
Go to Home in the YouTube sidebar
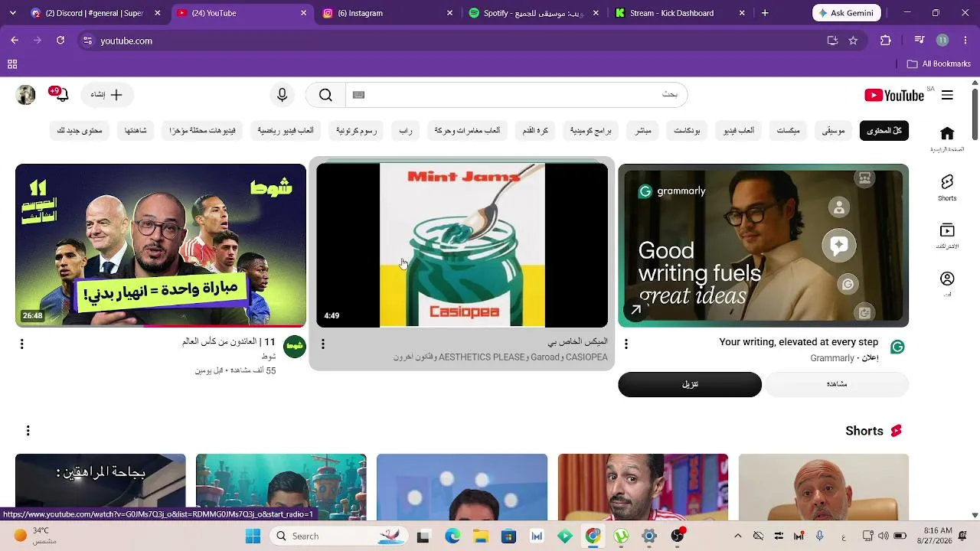pyautogui.click(x=947, y=139)
